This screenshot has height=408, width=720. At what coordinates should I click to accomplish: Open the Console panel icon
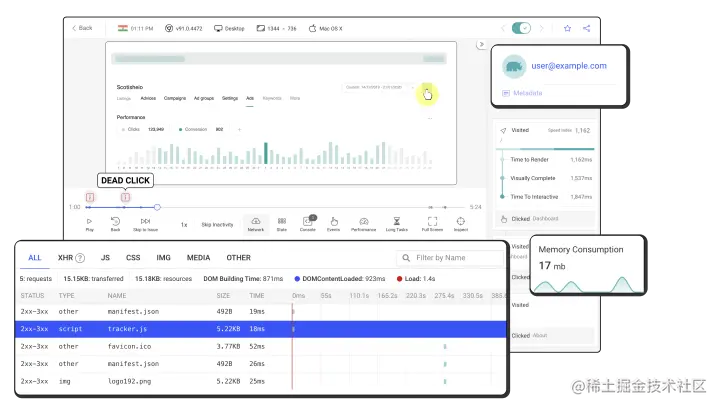(308, 224)
